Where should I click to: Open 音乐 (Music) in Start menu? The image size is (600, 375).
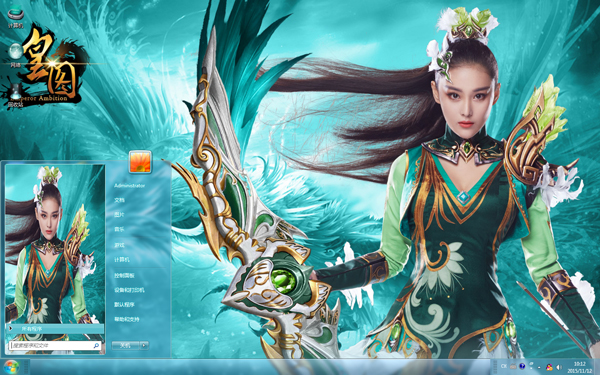[x=119, y=230]
